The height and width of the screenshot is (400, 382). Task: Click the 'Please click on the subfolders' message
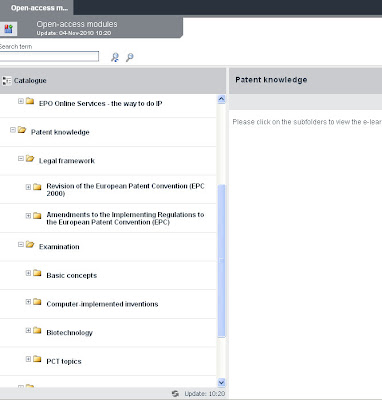307,122
